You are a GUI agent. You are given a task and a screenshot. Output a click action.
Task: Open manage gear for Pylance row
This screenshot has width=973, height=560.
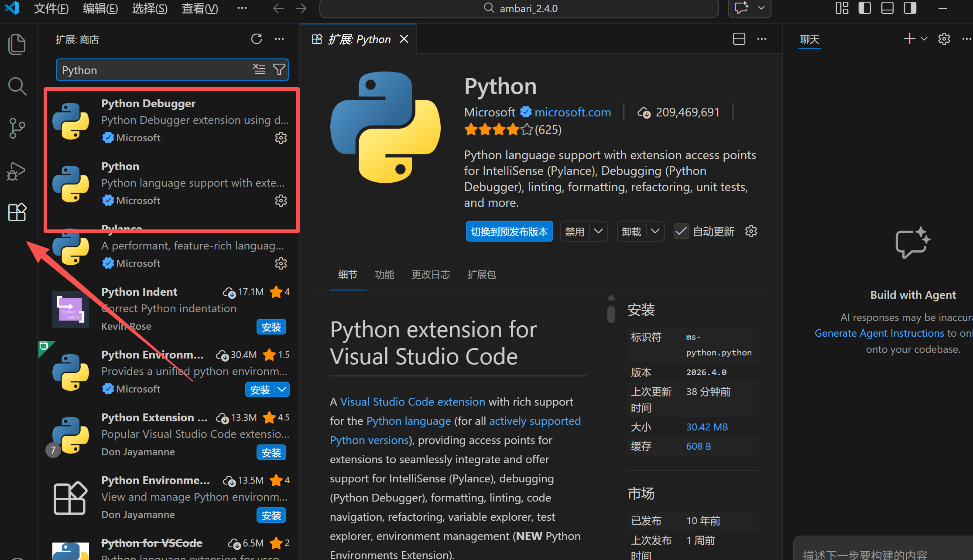tap(281, 263)
